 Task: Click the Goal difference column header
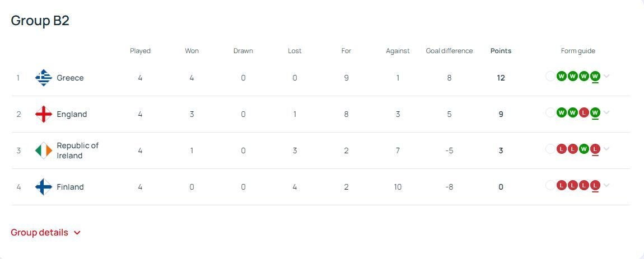[x=449, y=51]
